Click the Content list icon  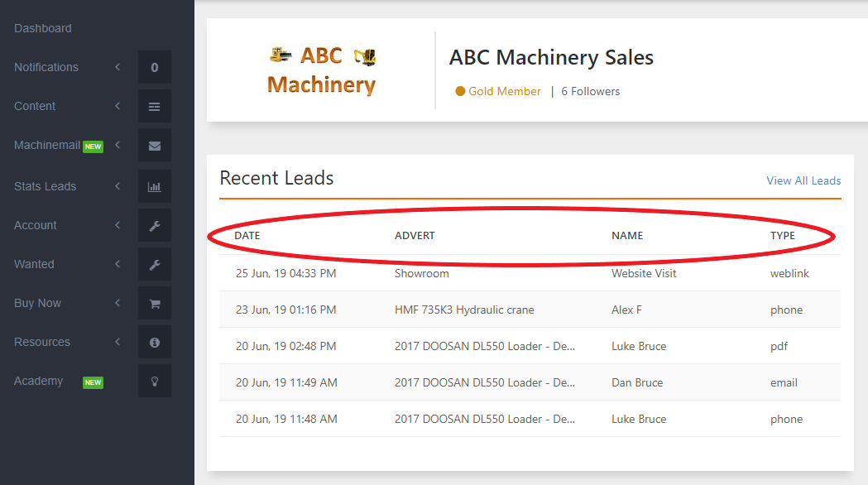pos(155,106)
